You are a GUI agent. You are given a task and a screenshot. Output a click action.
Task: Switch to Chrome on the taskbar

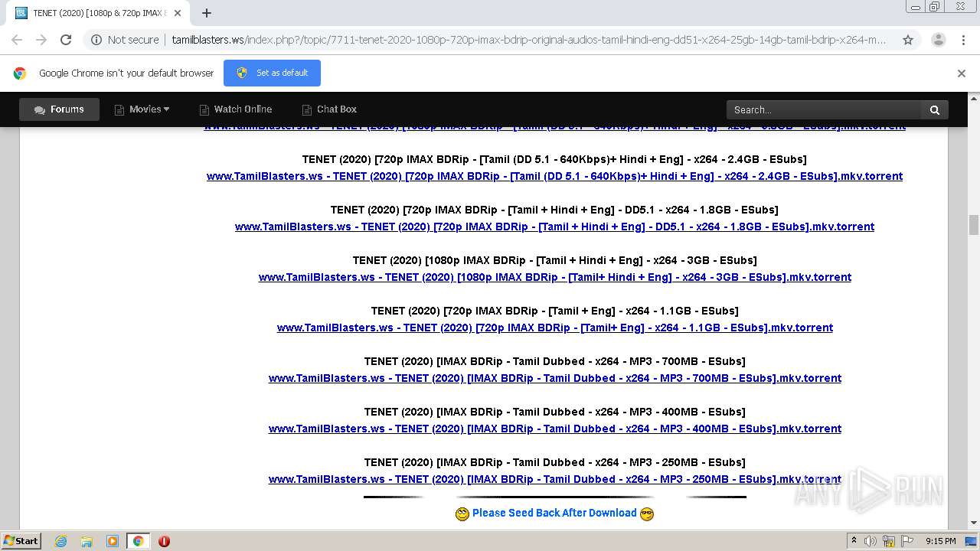pos(138,541)
